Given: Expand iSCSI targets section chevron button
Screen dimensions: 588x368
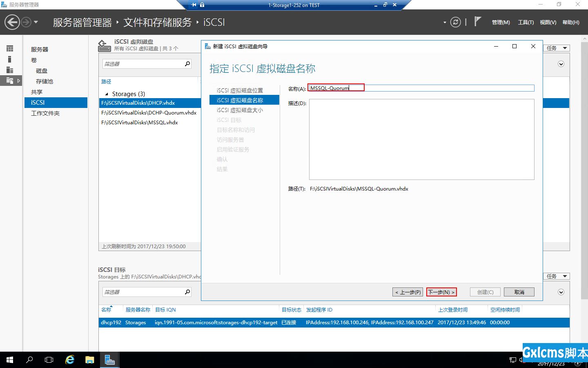Looking at the screenshot, I should pyautogui.click(x=561, y=292).
